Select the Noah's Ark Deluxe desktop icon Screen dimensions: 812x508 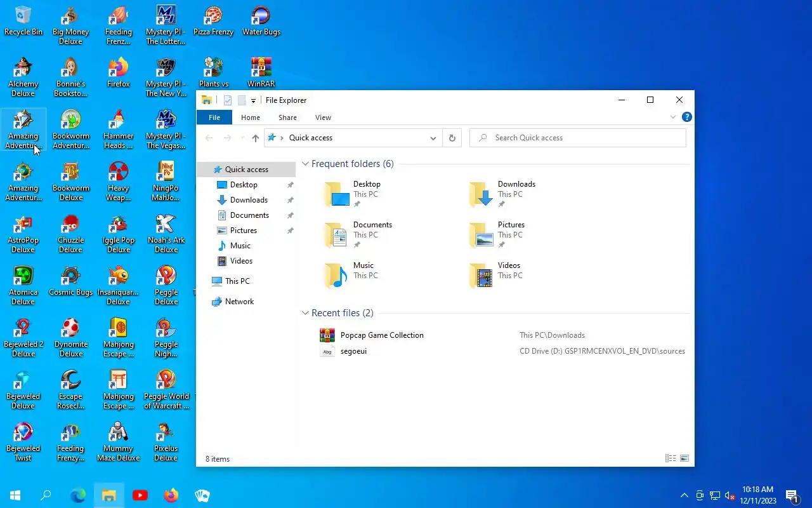pyautogui.click(x=166, y=234)
